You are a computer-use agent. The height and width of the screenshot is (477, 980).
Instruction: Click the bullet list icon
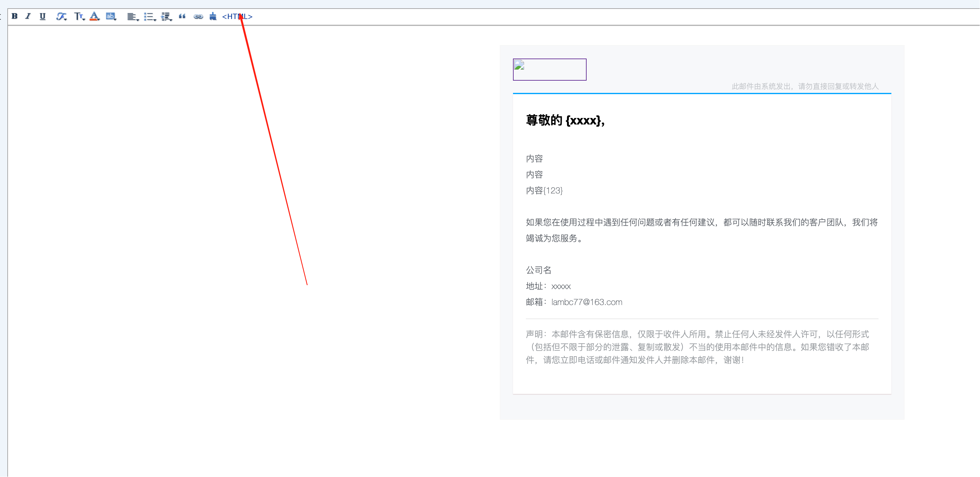pyautogui.click(x=149, y=17)
